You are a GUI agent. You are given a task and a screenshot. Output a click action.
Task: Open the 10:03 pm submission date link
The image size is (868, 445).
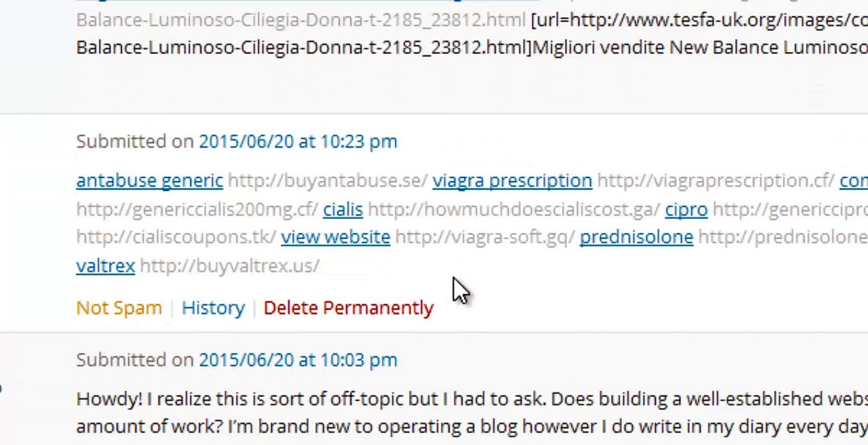point(297,360)
